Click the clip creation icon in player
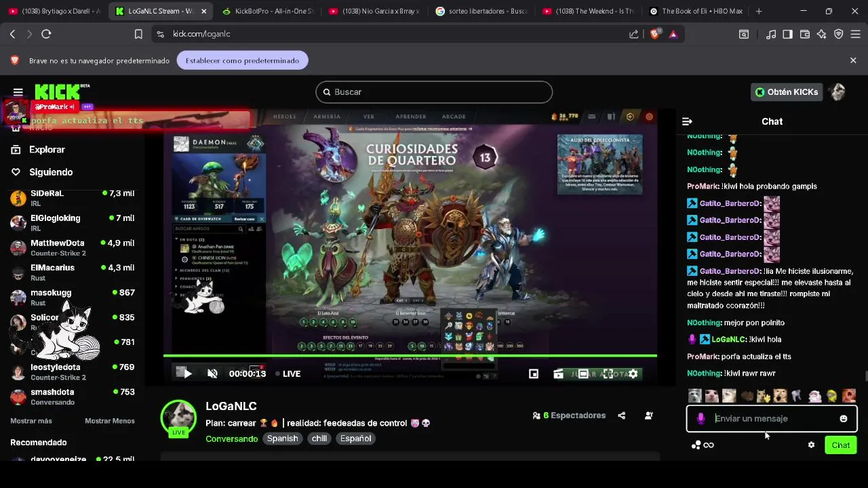This screenshot has height=488, width=868. click(x=558, y=374)
